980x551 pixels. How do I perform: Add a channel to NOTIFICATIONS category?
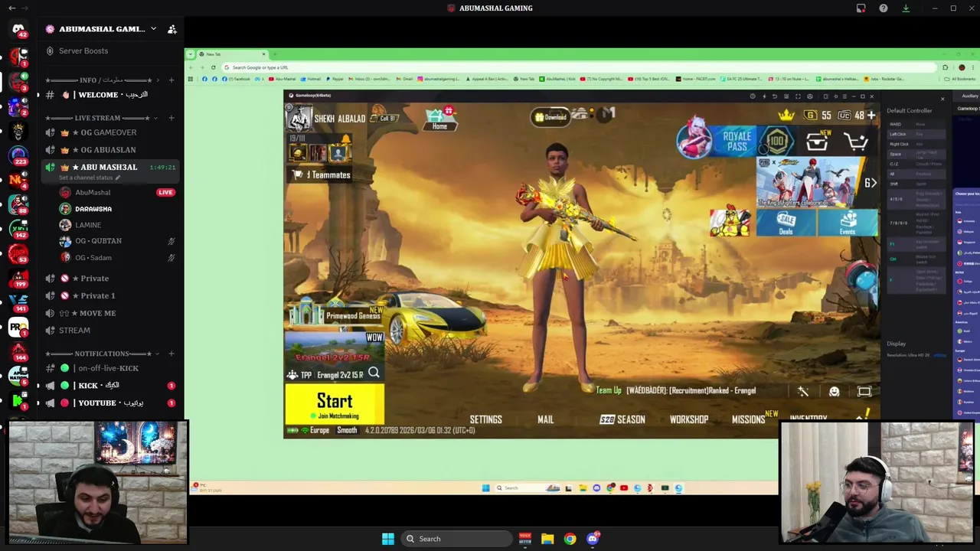[171, 354]
